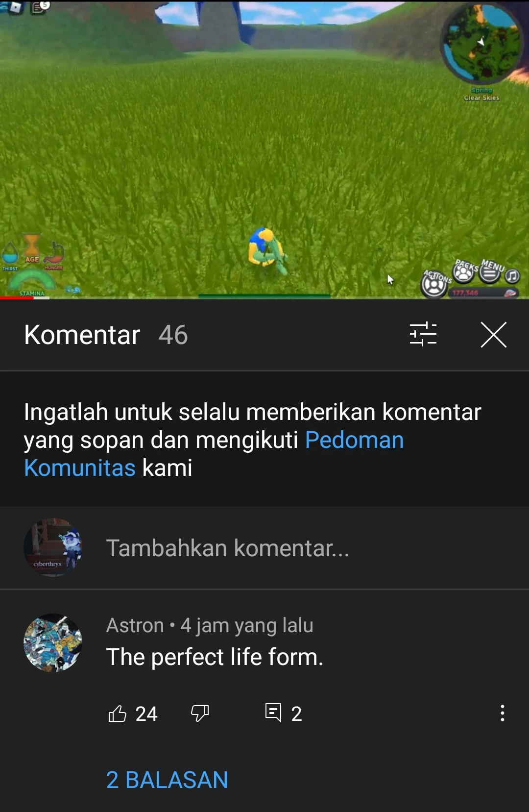Tap the Packs icon in game
Image resolution: width=529 pixels, height=812 pixels.
464,271
